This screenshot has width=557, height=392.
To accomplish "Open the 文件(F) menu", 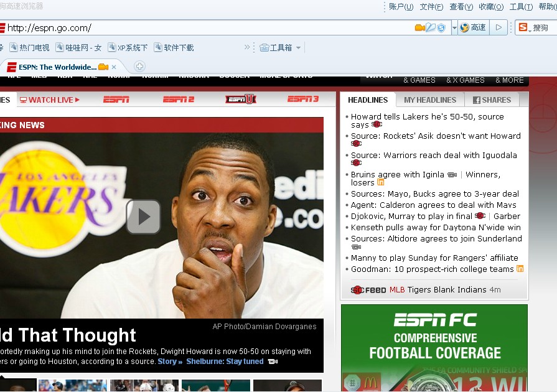I will click(431, 7).
